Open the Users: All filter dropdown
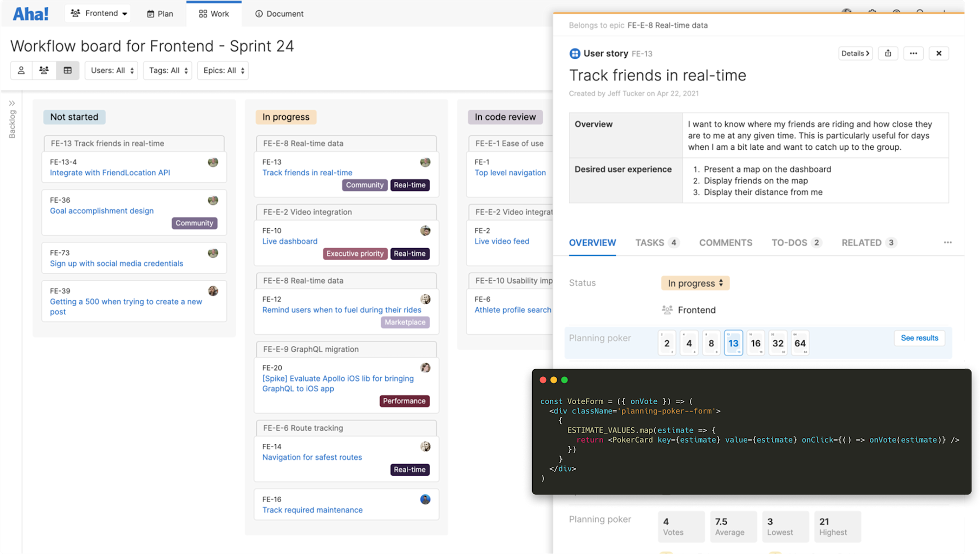The image size is (980, 555). (111, 70)
